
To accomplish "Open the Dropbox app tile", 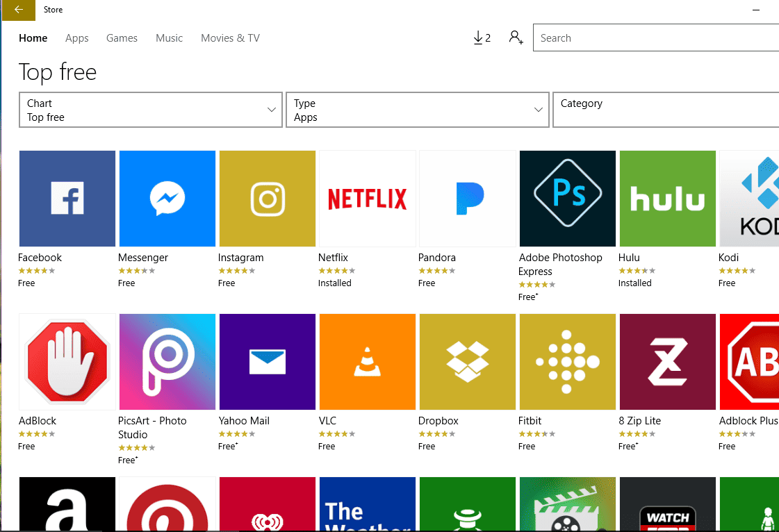I will coord(468,362).
